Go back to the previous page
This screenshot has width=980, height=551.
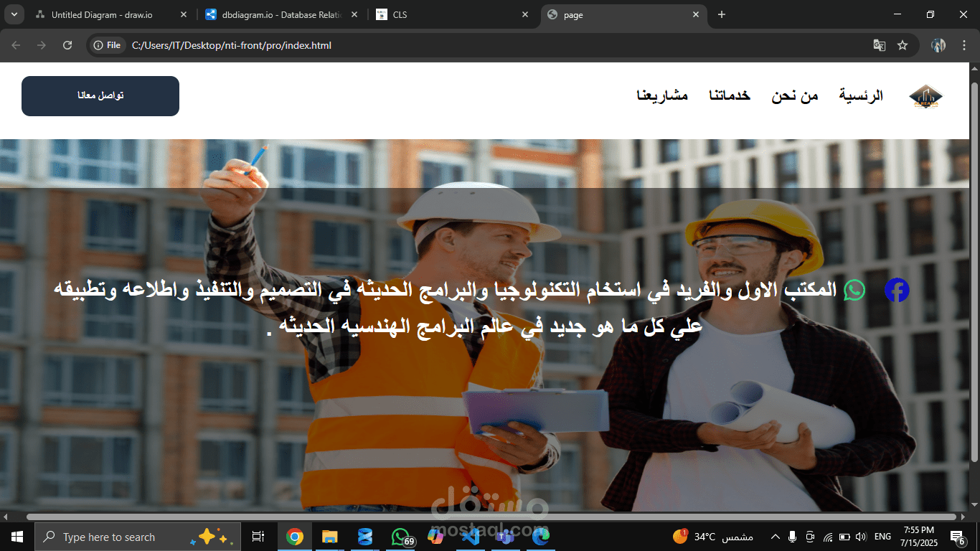coord(16,45)
